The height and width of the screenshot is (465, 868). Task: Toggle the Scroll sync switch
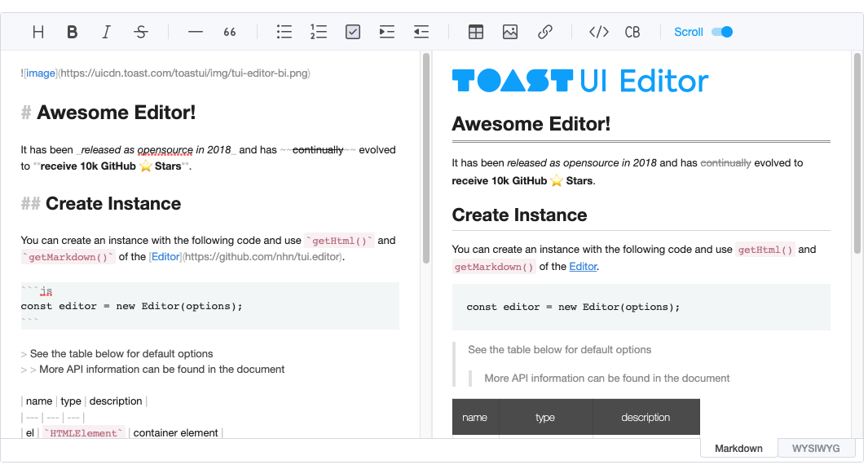(722, 32)
